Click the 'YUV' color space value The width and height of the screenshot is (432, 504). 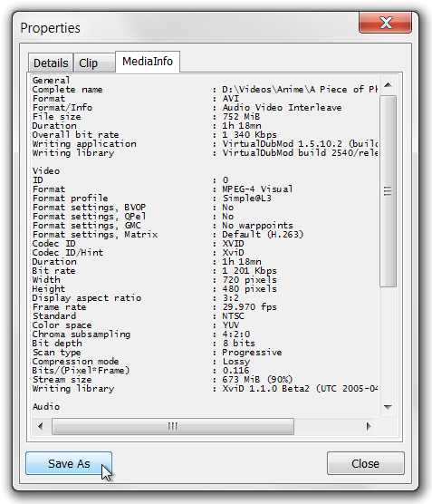point(230,325)
